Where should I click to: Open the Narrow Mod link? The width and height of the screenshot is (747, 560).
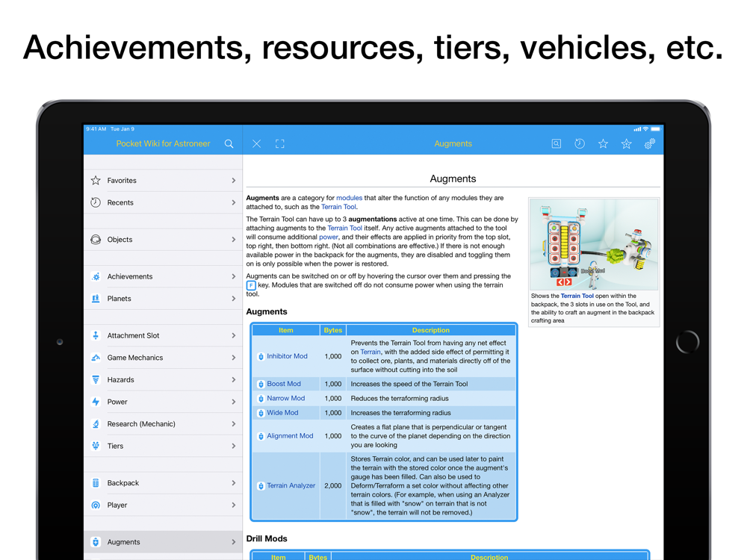point(286,398)
